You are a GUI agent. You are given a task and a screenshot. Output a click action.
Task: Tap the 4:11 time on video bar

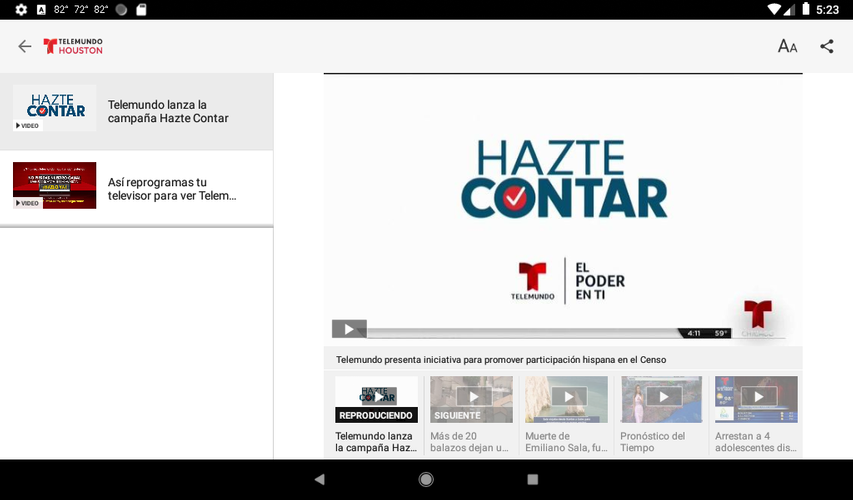click(694, 333)
